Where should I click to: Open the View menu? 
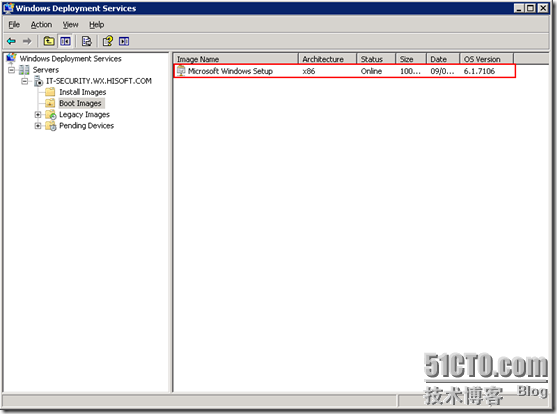point(70,25)
